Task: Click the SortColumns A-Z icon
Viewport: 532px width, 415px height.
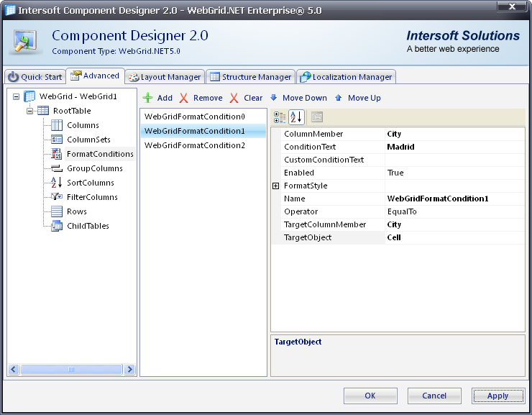Action: [x=56, y=183]
